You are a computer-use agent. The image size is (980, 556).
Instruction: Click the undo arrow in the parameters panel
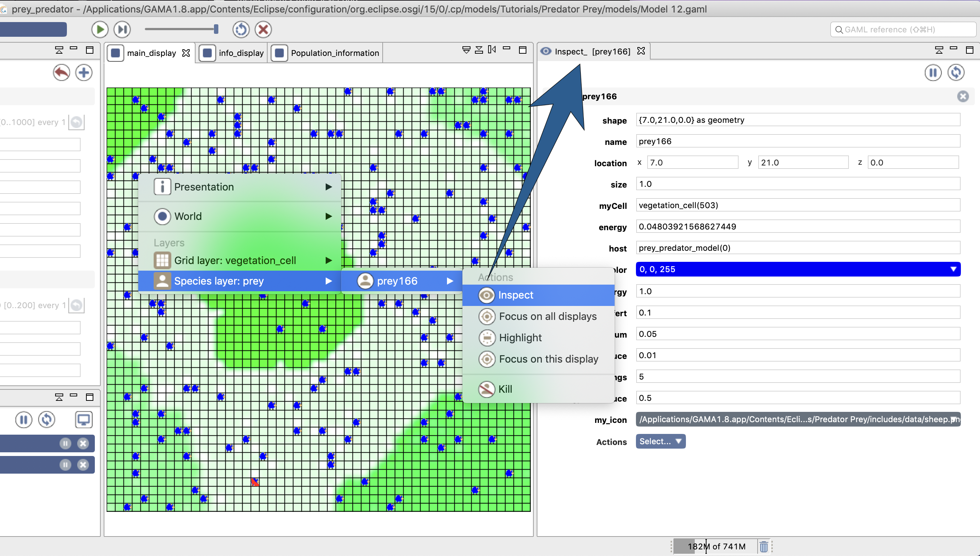[x=61, y=72]
